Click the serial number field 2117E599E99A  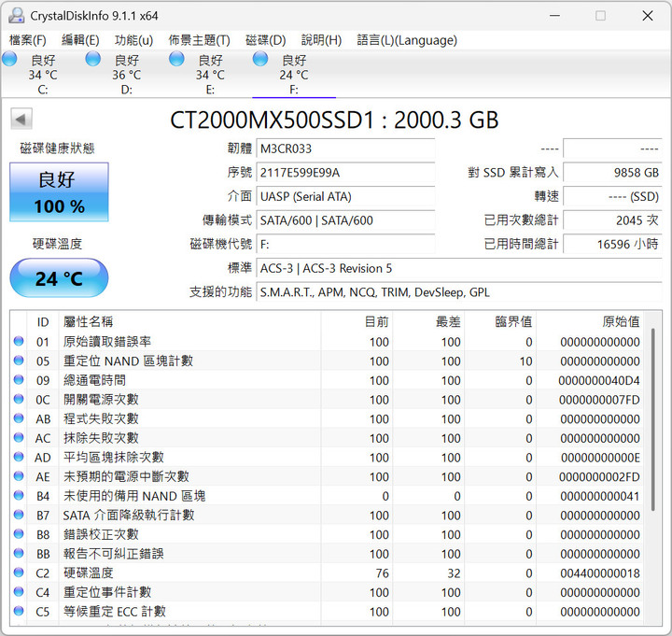345,173
